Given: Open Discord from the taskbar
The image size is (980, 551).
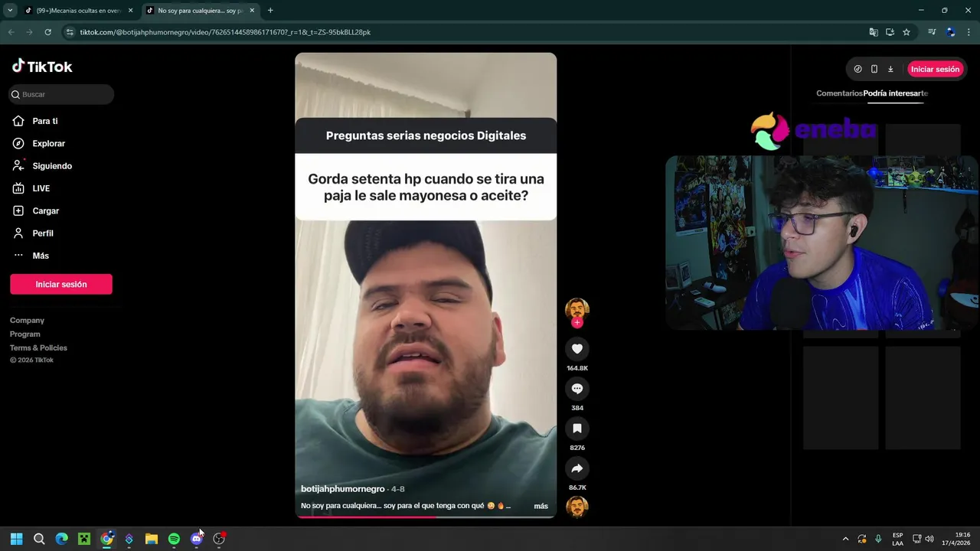Looking at the screenshot, I should (x=196, y=539).
